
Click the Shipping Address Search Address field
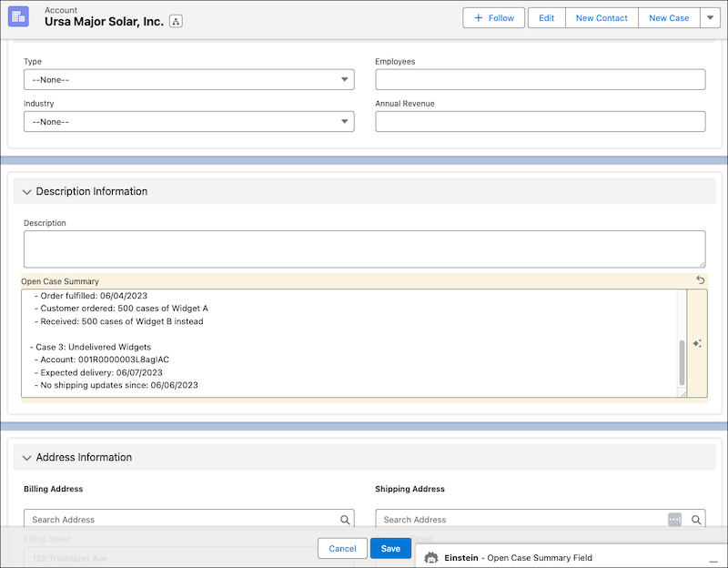[x=541, y=519]
